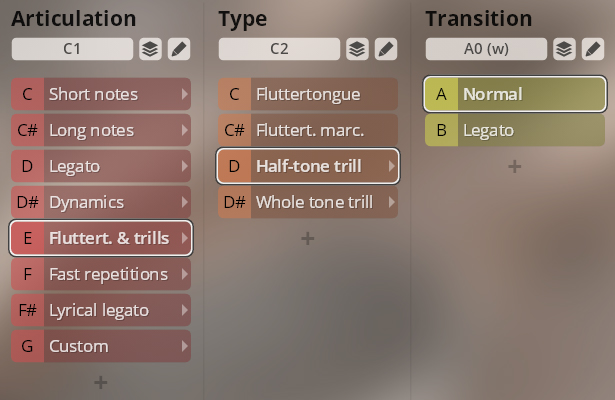
Task: Click the Articulation layers stack icon
Action: click(x=149, y=49)
